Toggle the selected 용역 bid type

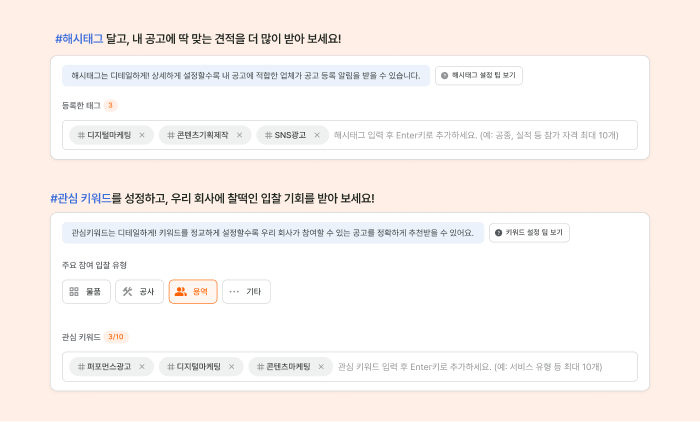point(193,292)
